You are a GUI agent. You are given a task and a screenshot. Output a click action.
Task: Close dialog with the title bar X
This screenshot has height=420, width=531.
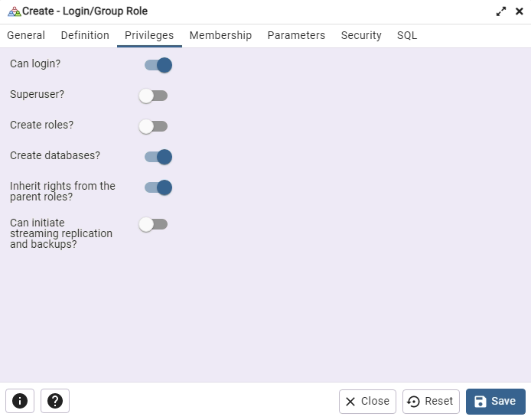pyautogui.click(x=520, y=11)
